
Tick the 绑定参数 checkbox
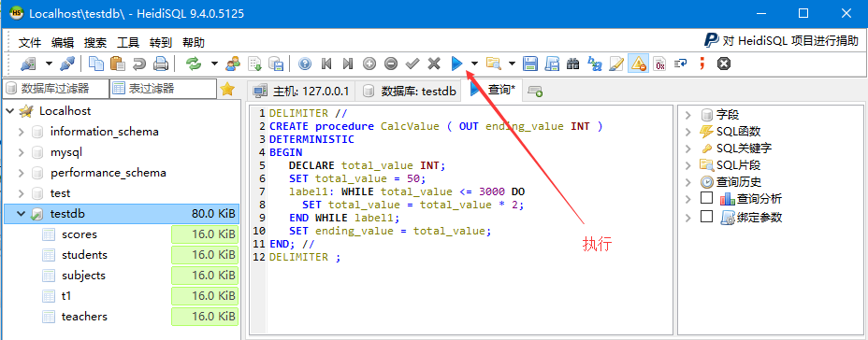tap(706, 217)
